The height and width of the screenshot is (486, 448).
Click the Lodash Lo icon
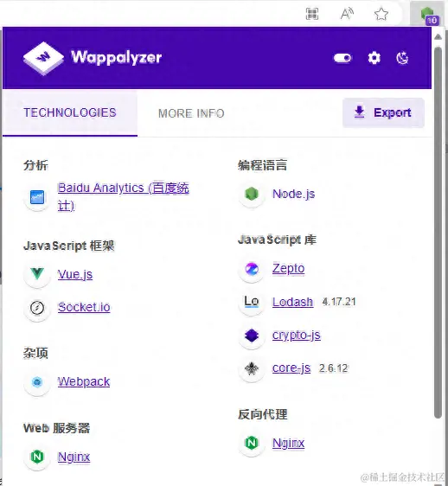click(x=252, y=302)
